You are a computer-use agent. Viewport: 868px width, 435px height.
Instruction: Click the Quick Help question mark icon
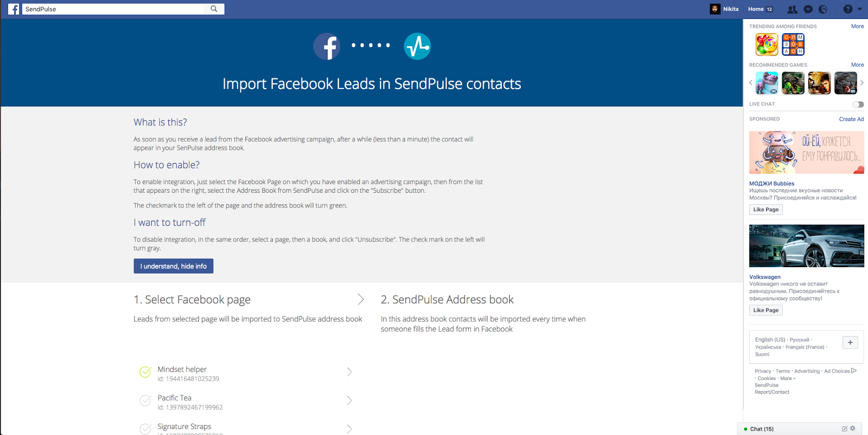(x=848, y=9)
